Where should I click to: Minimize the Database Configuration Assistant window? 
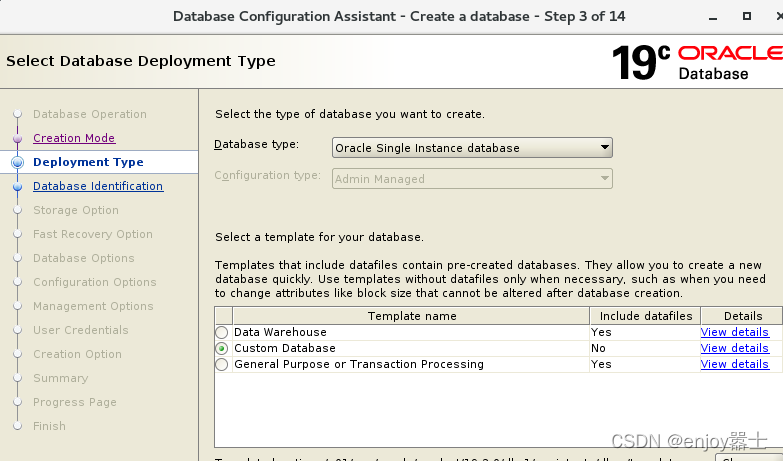pos(713,17)
